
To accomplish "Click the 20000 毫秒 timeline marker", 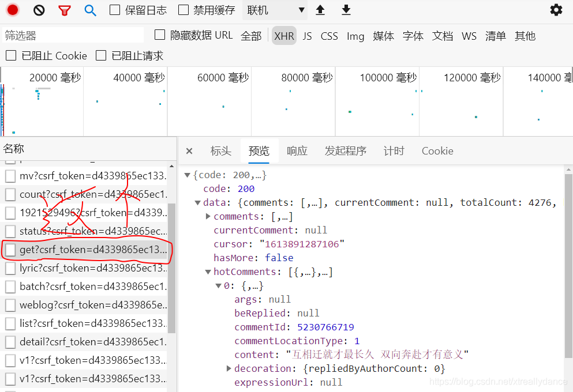I will coord(55,78).
